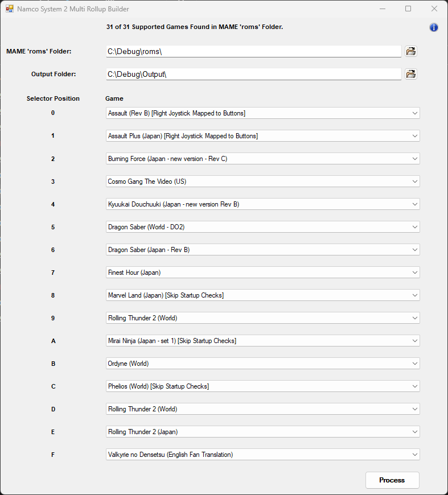The width and height of the screenshot is (448, 495).
Task: Click the MAME roms folder path field
Action: pos(253,51)
